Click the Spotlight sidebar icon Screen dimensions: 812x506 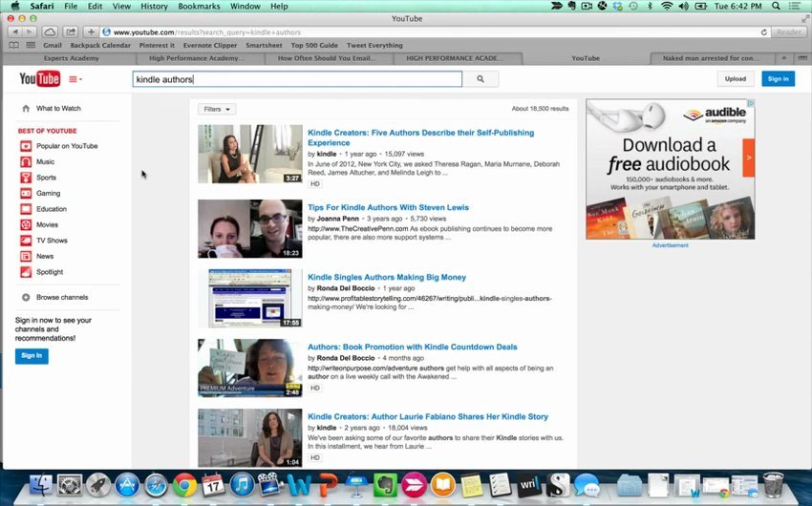(26, 272)
